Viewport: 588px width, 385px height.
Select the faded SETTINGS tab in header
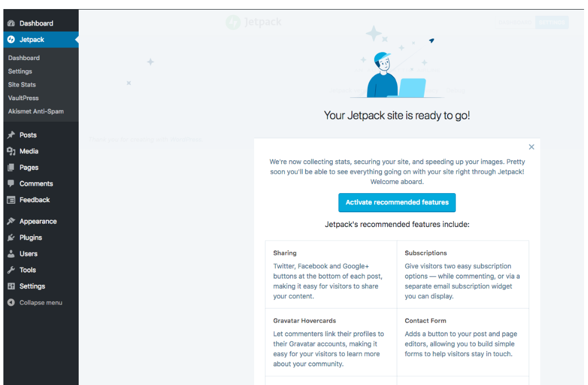pos(552,23)
